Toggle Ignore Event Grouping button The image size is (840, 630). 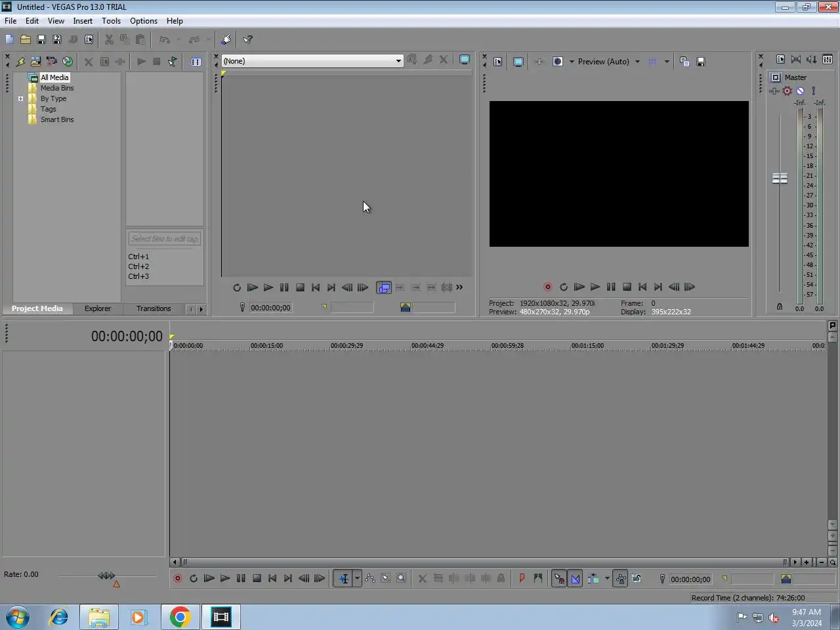(x=637, y=579)
